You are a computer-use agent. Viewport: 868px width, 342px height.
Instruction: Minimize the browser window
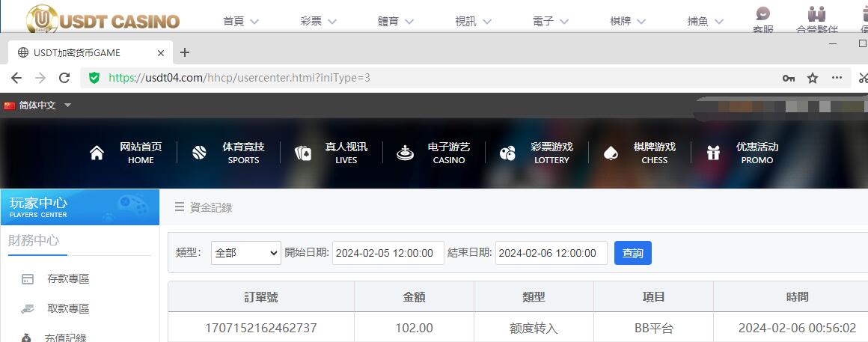[x=833, y=43]
